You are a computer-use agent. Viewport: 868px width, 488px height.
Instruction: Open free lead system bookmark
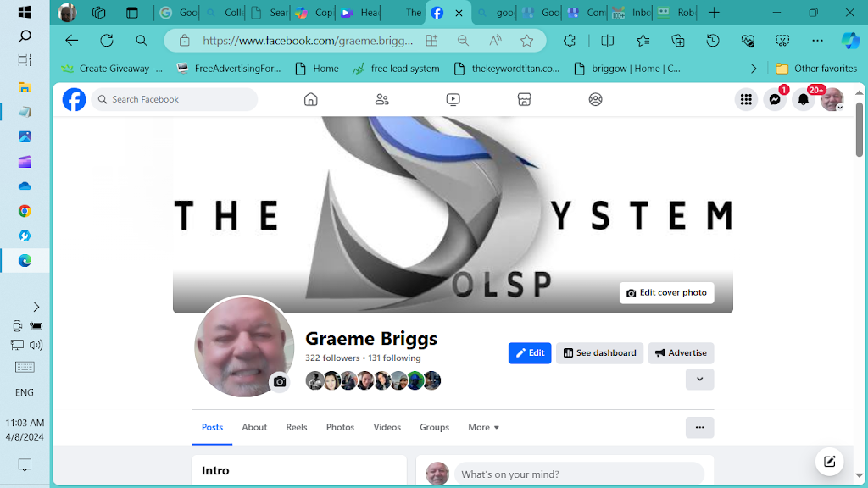coord(397,69)
